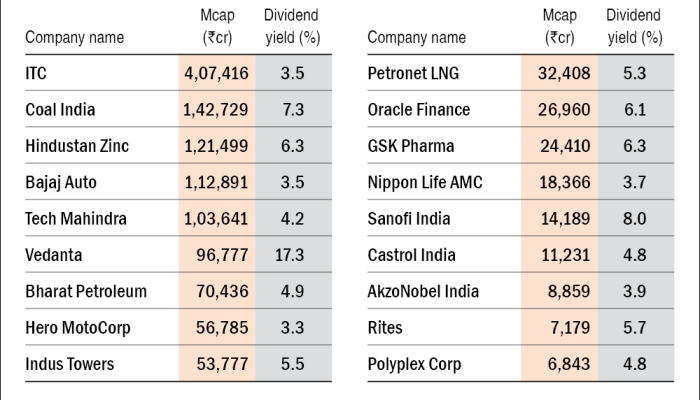Click Hindustan Zinc in the company list

point(77,146)
